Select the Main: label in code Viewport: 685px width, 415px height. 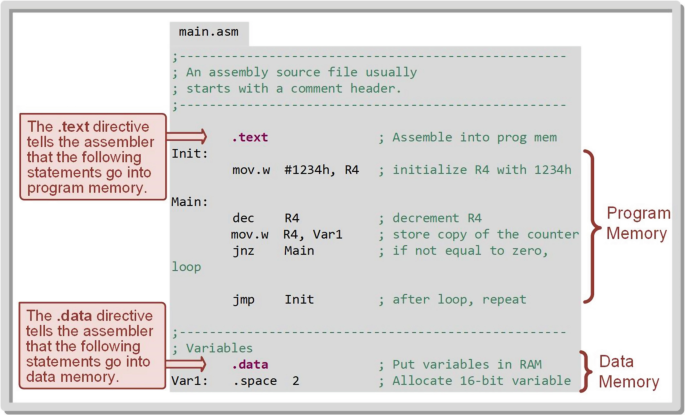pos(190,202)
